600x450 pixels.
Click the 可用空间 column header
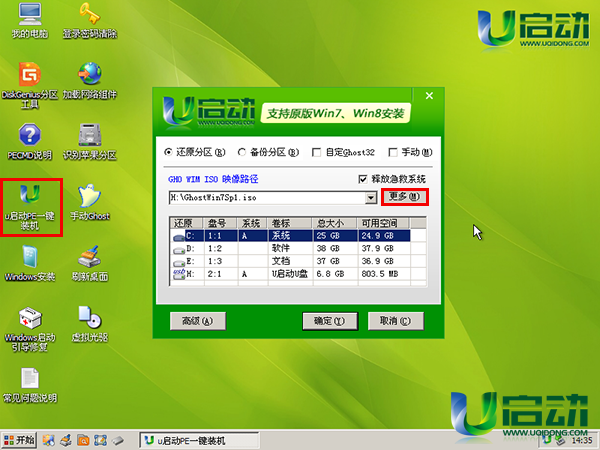(x=384, y=223)
